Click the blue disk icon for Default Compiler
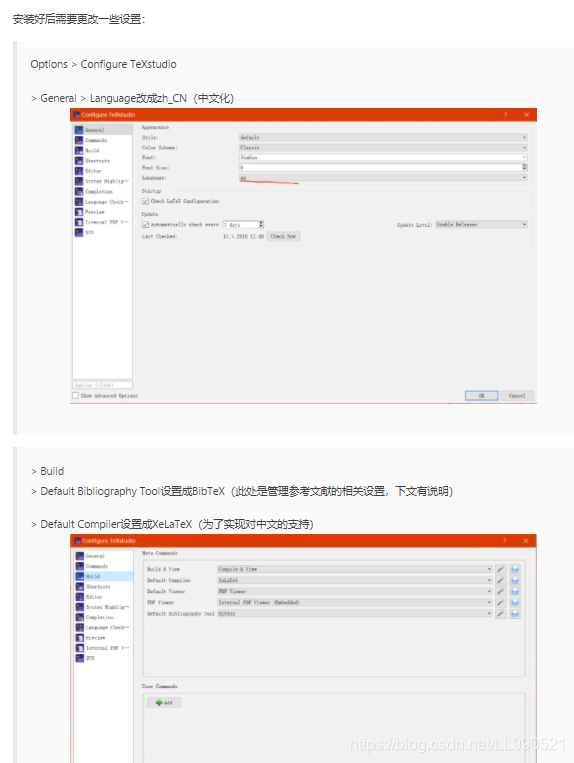Image resolution: width=574 pixels, height=763 pixels. tap(515, 580)
